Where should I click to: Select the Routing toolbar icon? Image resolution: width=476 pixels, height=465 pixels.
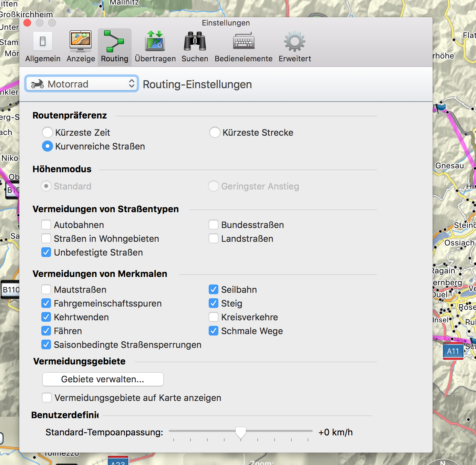coord(114,42)
